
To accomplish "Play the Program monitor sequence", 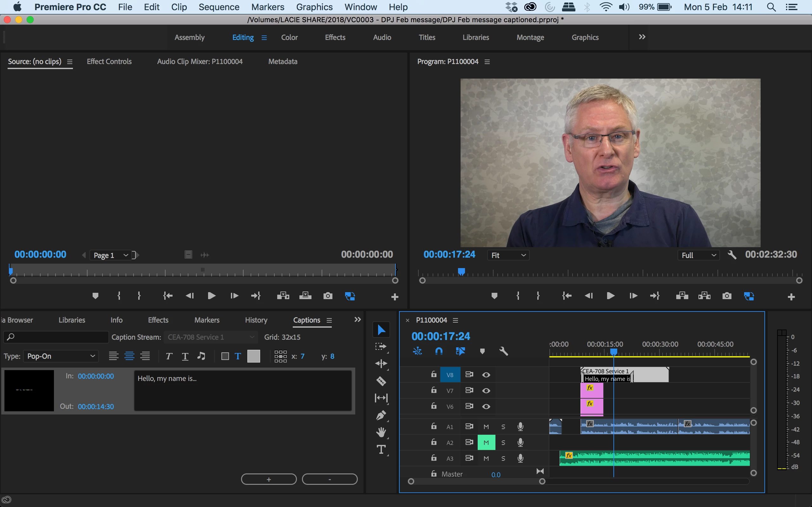I will pos(610,296).
